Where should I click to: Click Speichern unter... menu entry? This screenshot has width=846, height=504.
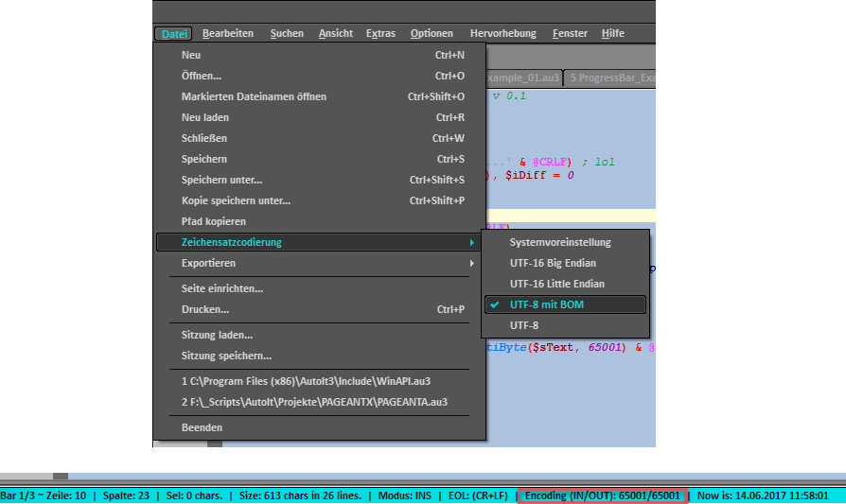221,180
